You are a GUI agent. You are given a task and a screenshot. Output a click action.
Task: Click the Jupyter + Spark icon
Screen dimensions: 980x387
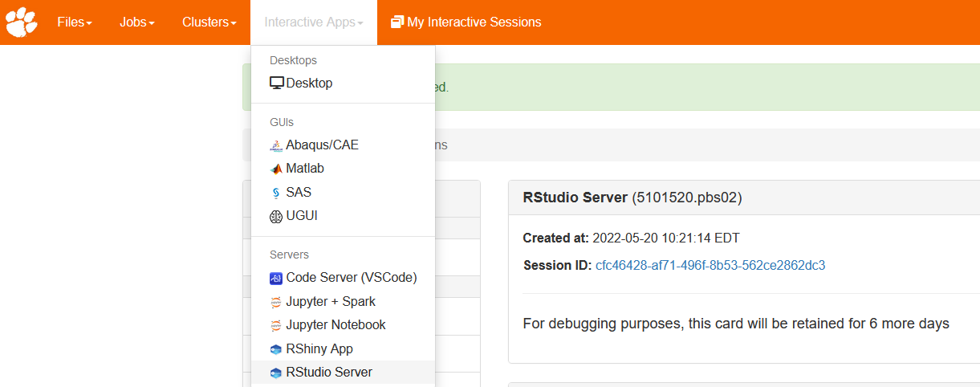pyautogui.click(x=276, y=302)
